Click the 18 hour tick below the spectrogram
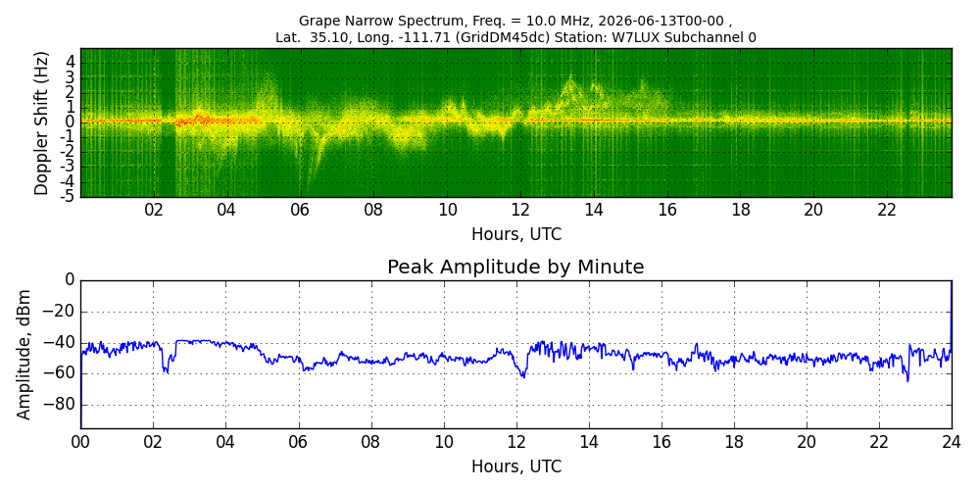 pyautogui.click(x=740, y=211)
